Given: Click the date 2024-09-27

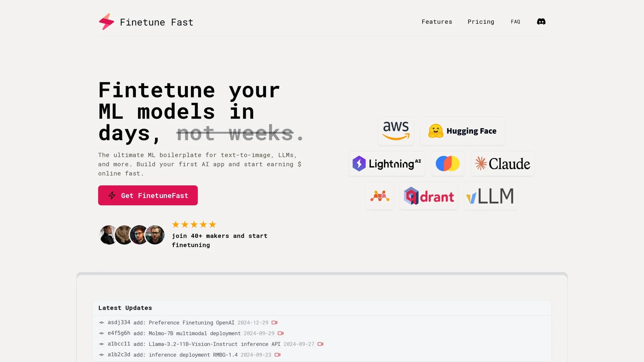Looking at the screenshot, I should (299, 344).
